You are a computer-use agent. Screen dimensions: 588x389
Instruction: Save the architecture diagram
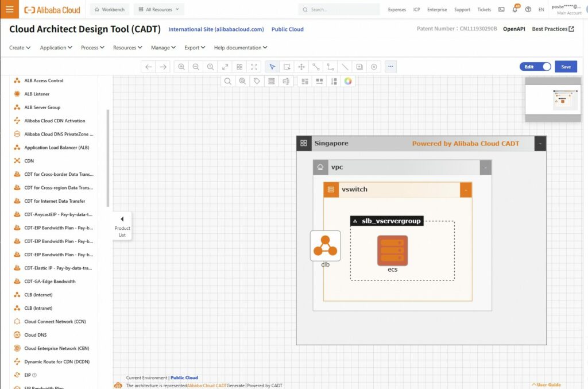566,67
